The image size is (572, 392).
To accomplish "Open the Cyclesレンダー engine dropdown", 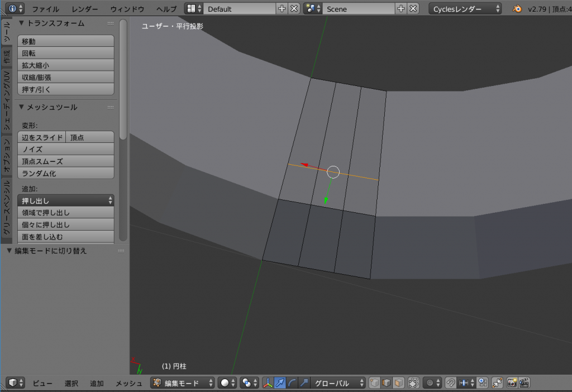I will 465,9.
